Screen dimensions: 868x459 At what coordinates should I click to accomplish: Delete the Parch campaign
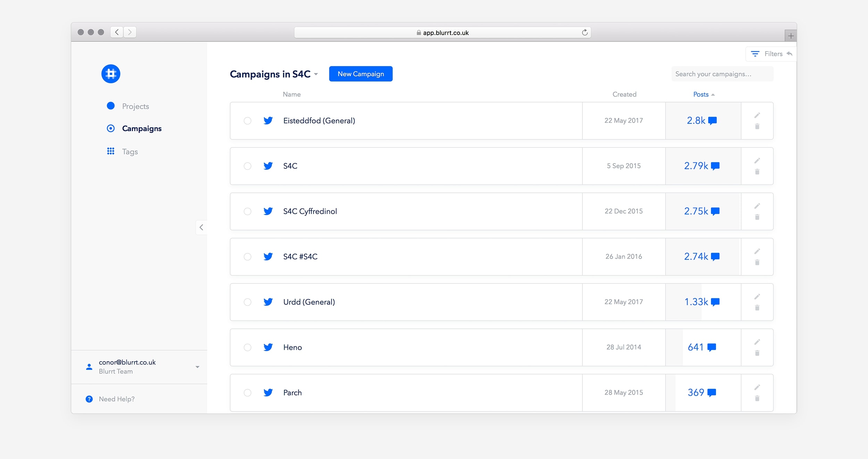click(x=757, y=398)
